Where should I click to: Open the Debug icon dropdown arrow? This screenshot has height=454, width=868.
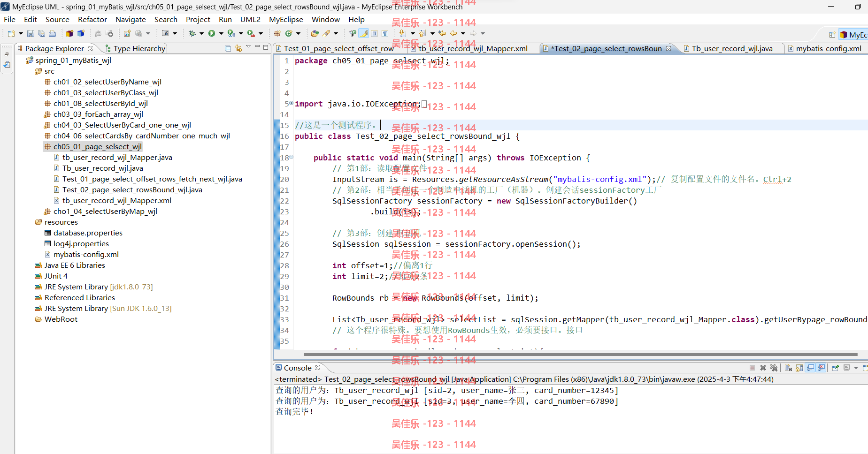[x=201, y=33]
